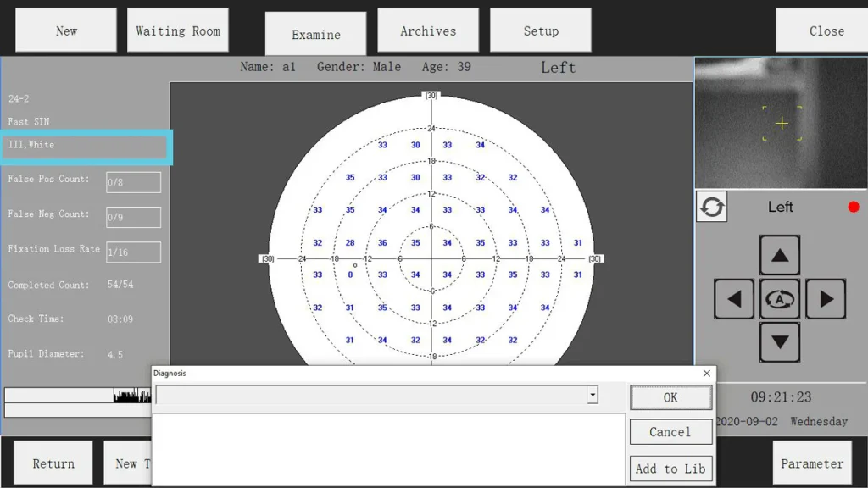Screen dimensions: 868x488
Task: Click the refresh eye switch icon
Action: click(712, 207)
